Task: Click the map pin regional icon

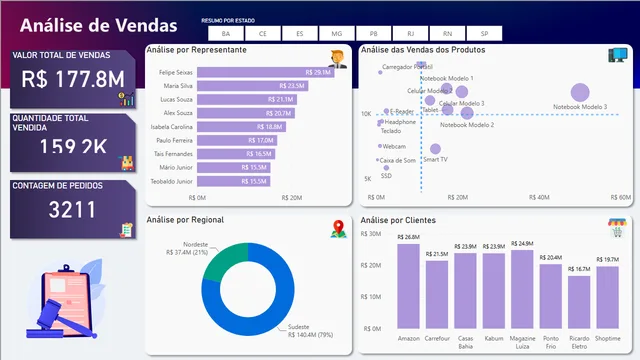Action: [x=338, y=229]
